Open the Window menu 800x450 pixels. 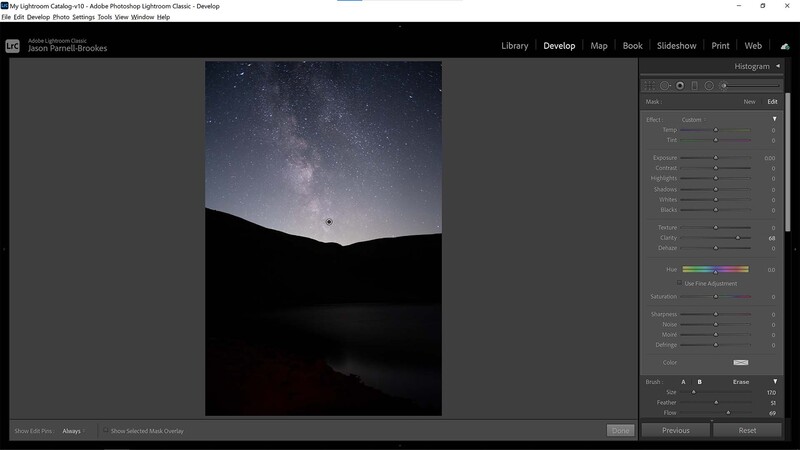(142, 17)
